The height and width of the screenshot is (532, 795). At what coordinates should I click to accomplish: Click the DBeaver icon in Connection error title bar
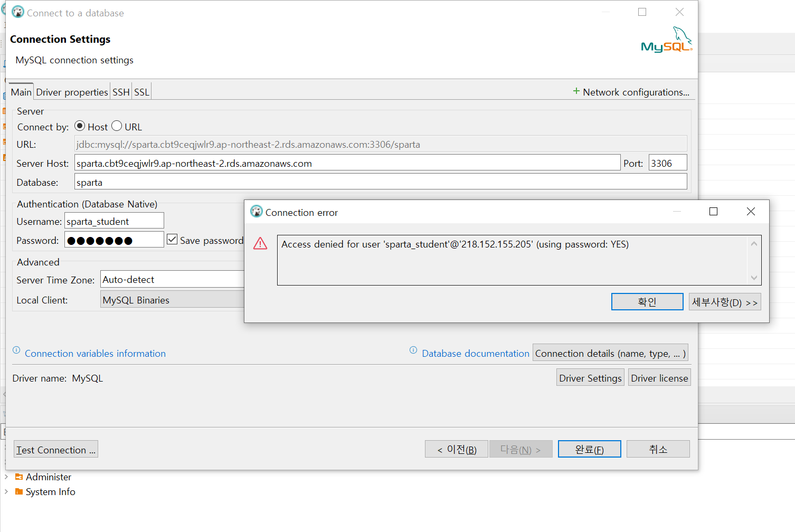click(x=257, y=212)
